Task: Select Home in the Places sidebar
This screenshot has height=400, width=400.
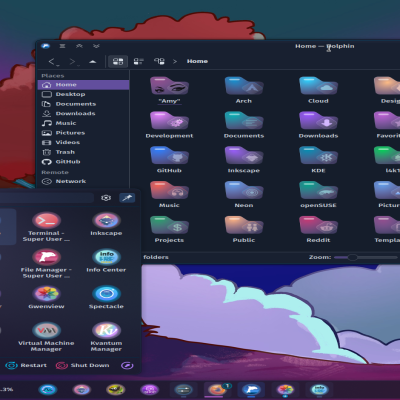Action: tap(83, 85)
